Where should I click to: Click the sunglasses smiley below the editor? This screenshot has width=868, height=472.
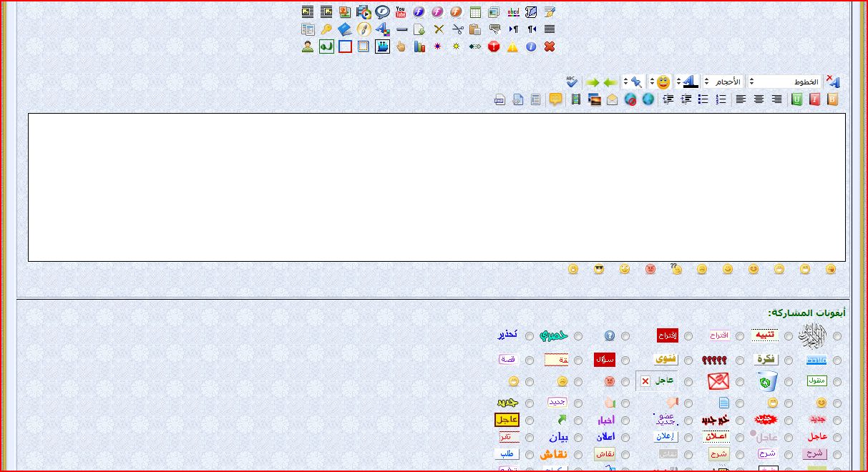coord(599,270)
